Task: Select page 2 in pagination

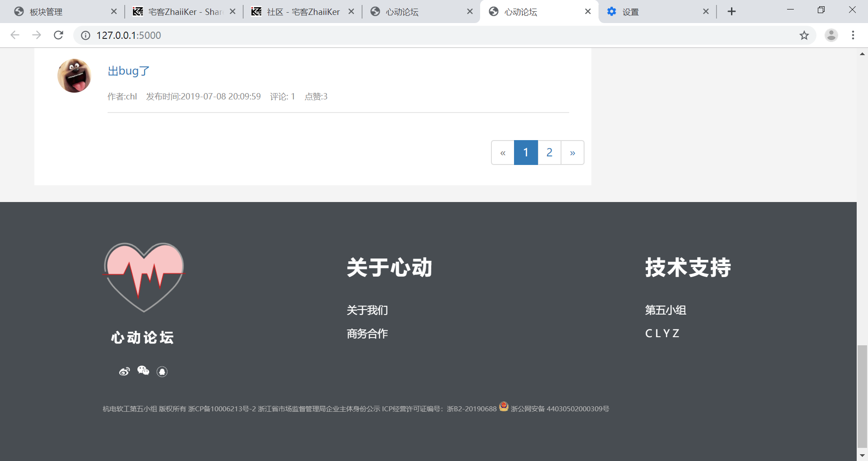Action: 549,152
